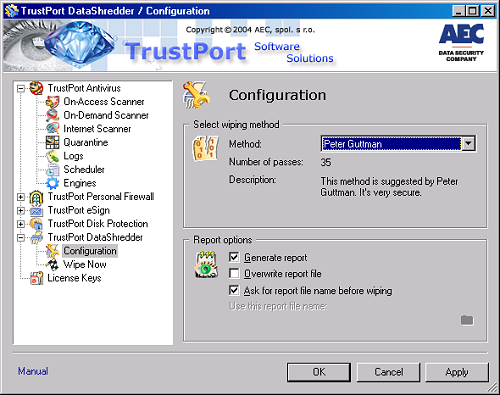The image size is (500, 395).
Task: Click the browse folder icon for report file
Action: pyautogui.click(x=467, y=320)
